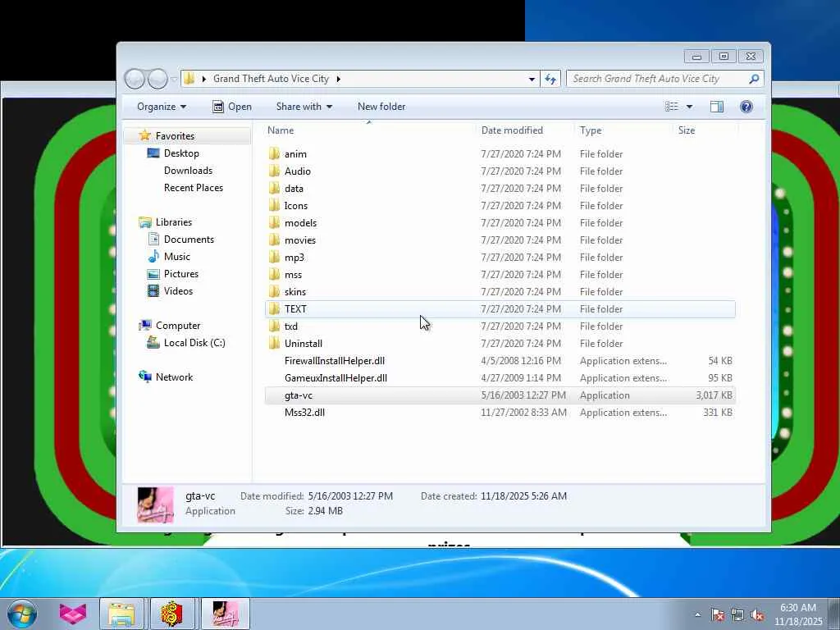840x630 pixels.
Task: Open recent pages dropdown next to Forward
Action: (x=174, y=80)
